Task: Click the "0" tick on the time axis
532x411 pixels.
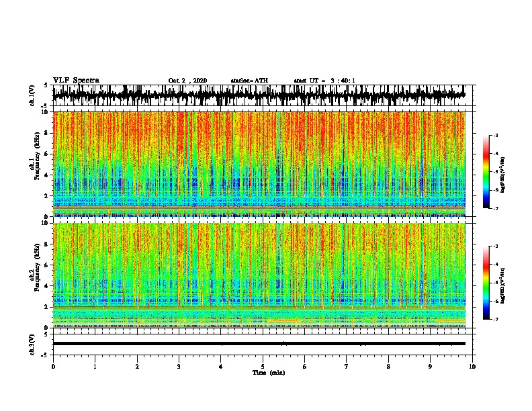Action: [x=53, y=367]
